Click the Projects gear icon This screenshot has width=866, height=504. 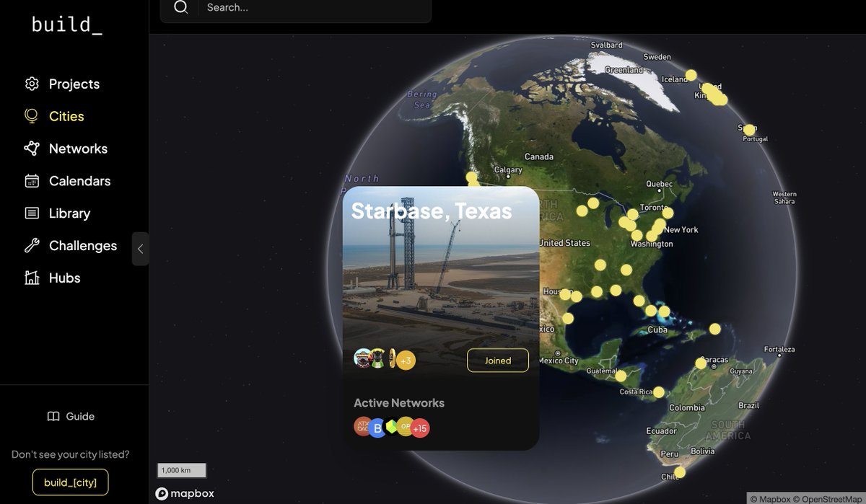tap(32, 84)
